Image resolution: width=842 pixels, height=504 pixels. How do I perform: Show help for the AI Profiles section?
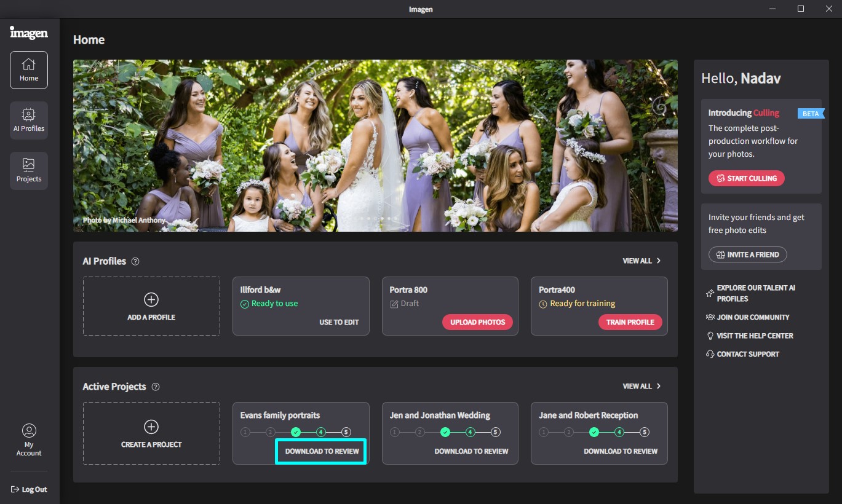click(x=135, y=261)
